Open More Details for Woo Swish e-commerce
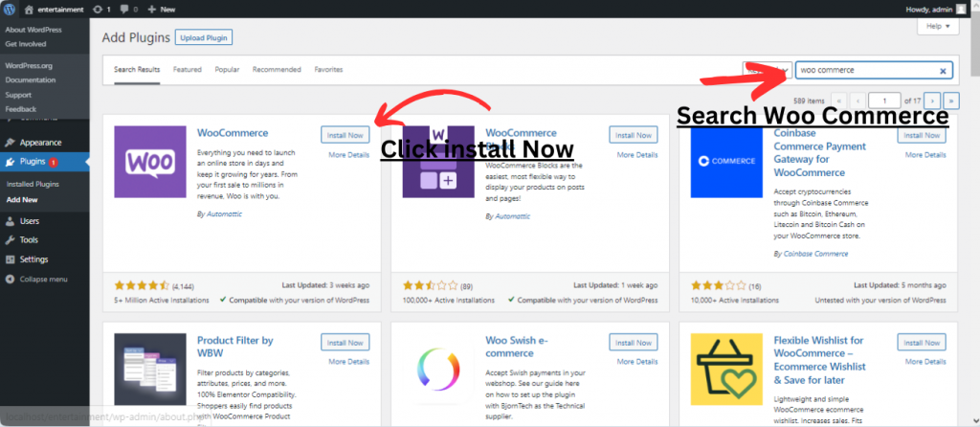Image resolution: width=980 pixels, height=427 pixels. click(x=636, y=361)
